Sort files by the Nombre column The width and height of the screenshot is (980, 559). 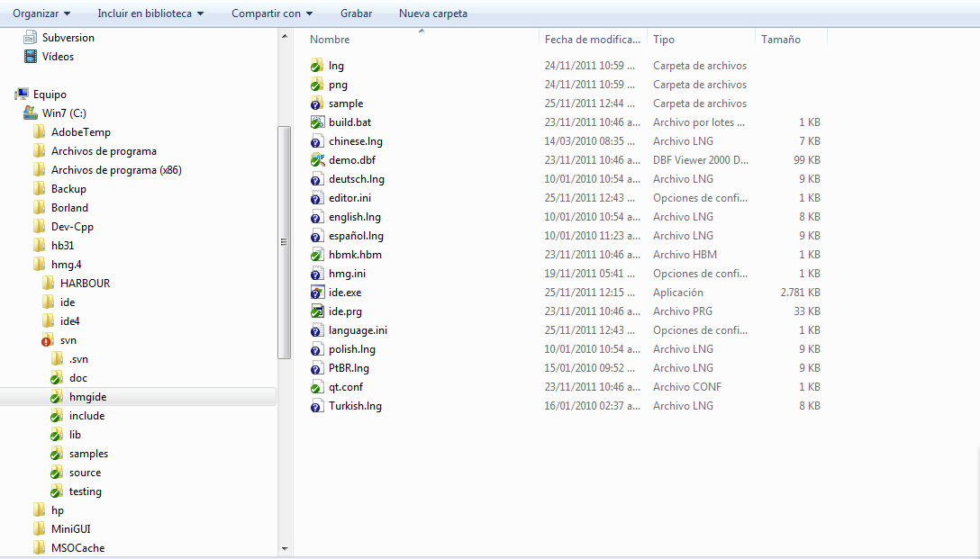pyautogui.click(x=330, y=40)
